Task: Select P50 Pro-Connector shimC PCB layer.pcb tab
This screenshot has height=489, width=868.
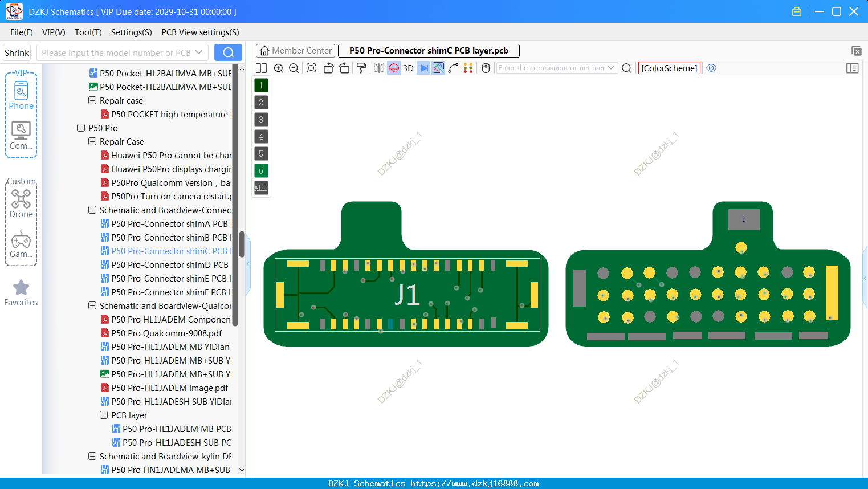Action: click(429, 51)
